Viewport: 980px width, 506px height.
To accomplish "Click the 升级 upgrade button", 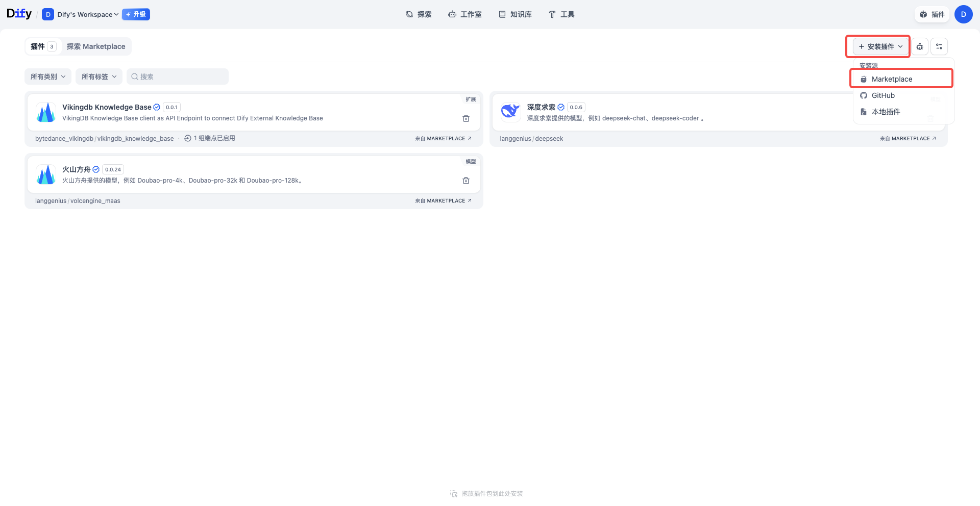I will pos(136,14).
